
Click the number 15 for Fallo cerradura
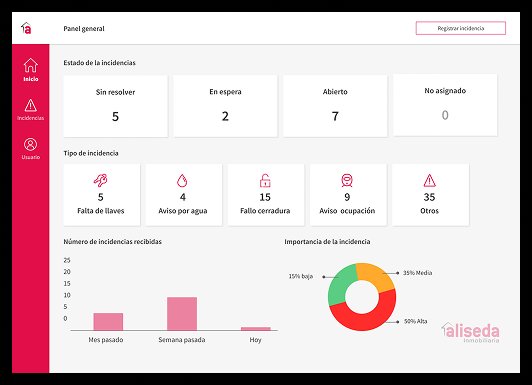(265, 197)
